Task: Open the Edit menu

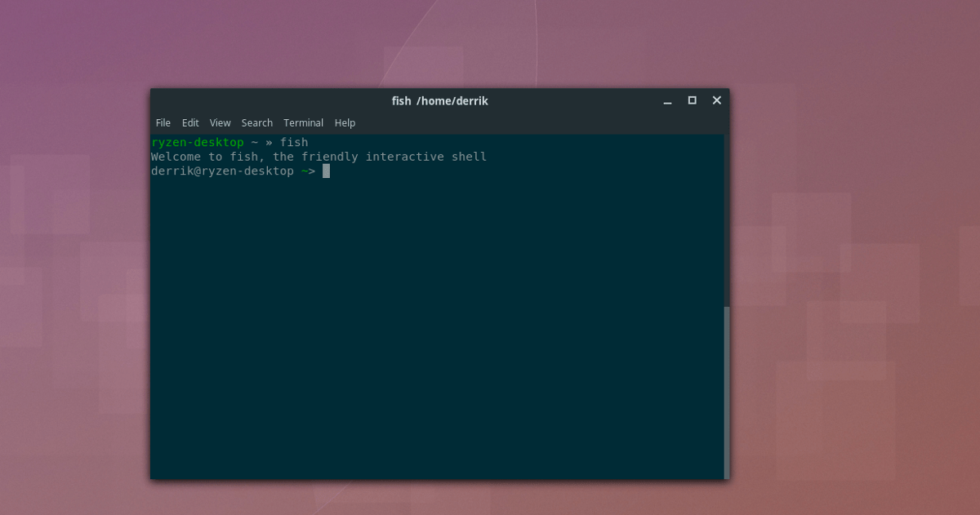Action: coord(190,122)
